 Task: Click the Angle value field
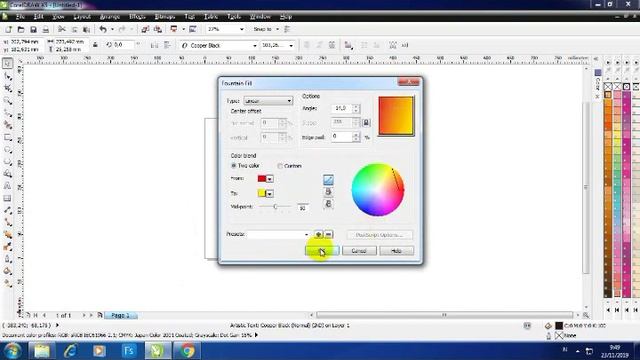[342, 108]
